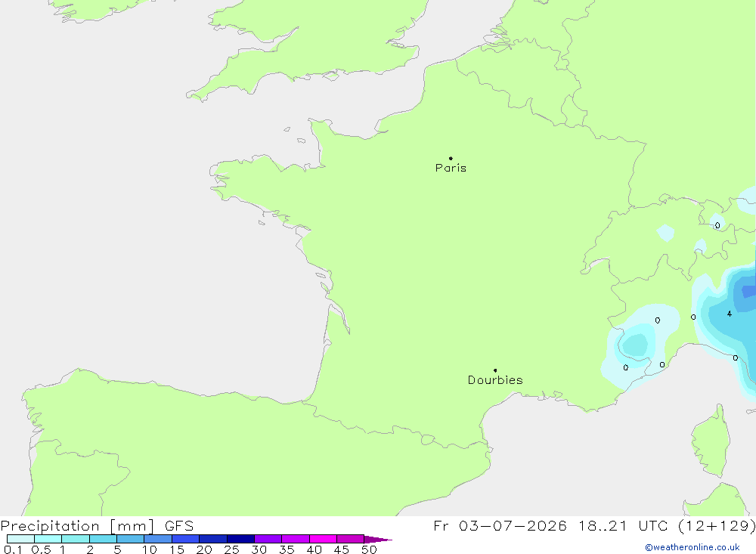Click the Paris location dot marker
Viewport: 756px width, 554px height.
click(451, 158)
